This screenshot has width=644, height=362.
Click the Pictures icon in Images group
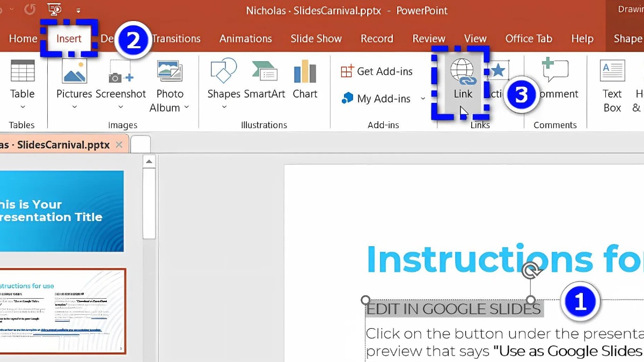(x=75, y=71)
